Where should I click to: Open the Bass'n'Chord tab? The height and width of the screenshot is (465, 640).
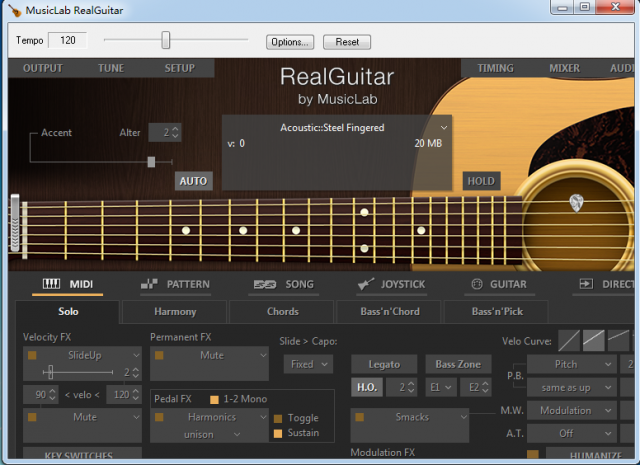(x=390, y=312)
